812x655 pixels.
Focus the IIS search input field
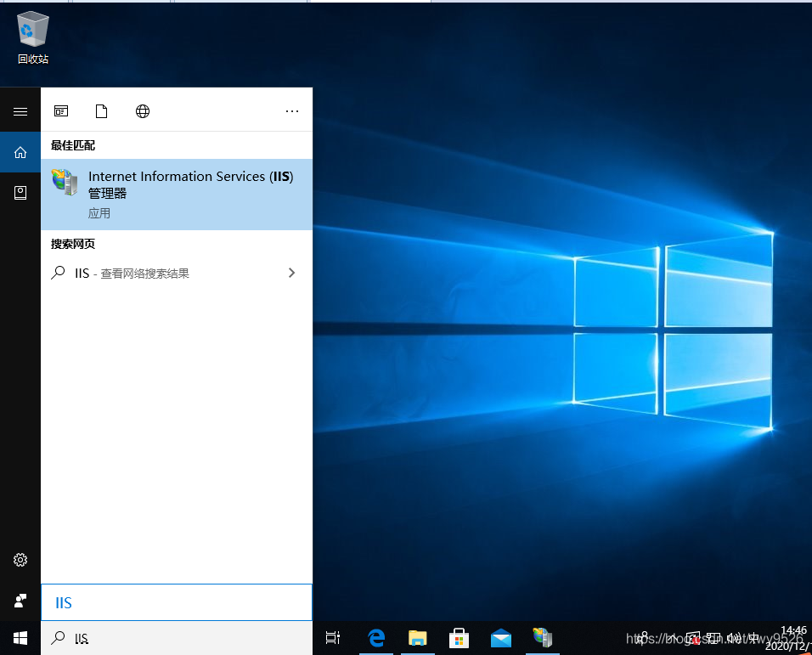(177, 602)
